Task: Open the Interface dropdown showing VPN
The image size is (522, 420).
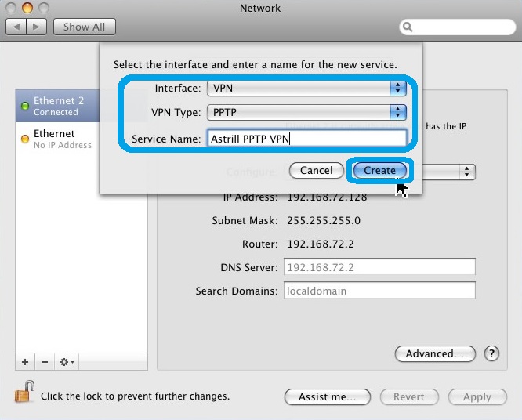Action: (306, 89)
